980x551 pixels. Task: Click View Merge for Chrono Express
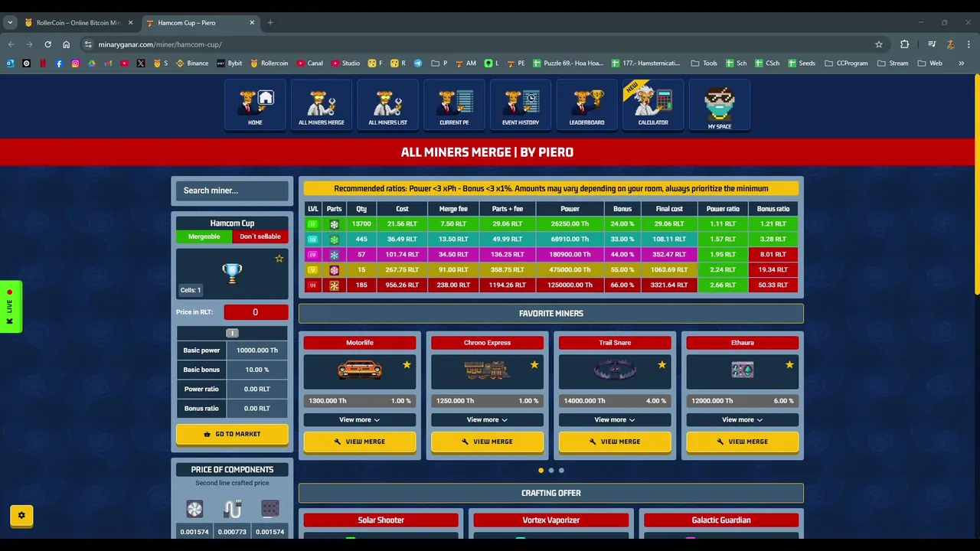(487, 442)
